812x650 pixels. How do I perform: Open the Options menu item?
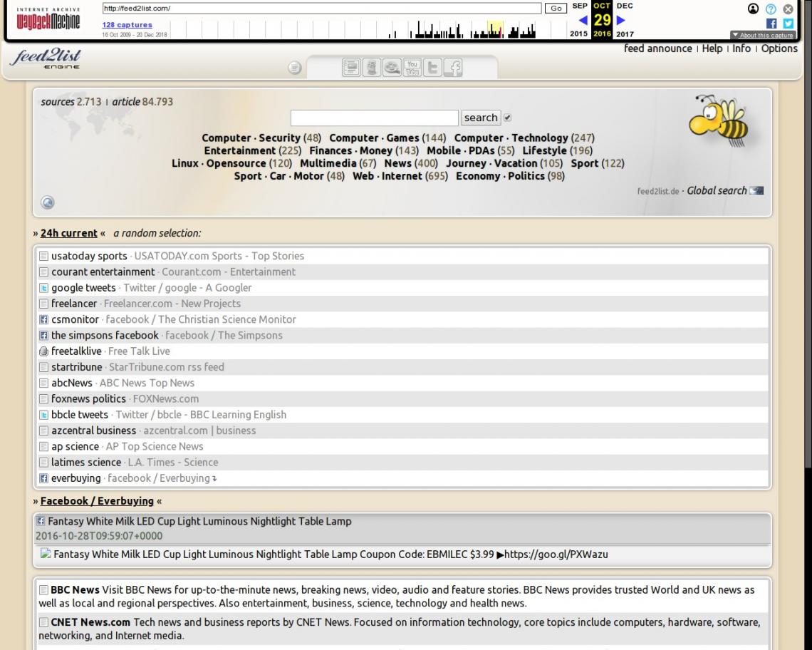(x=779, y=48)
